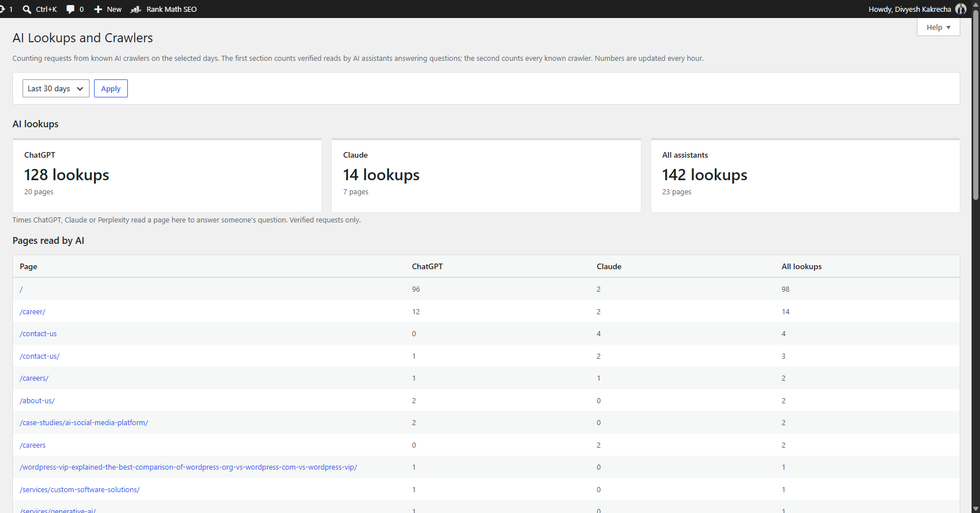
Task: Select the 142 lookups total value
Action: pos(705,175)
